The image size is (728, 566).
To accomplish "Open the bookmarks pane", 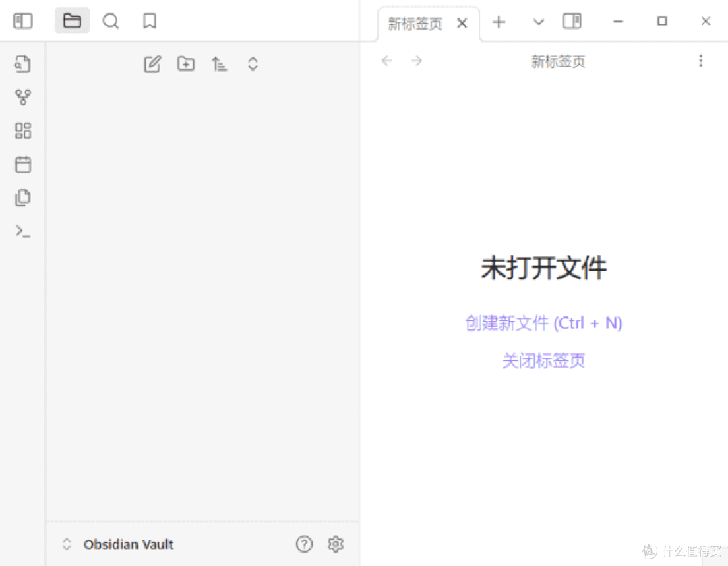I will [149, 21].
